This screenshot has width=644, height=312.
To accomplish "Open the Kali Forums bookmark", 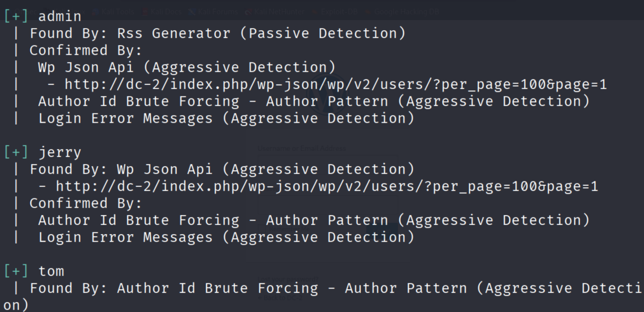I will pos(215,12).
